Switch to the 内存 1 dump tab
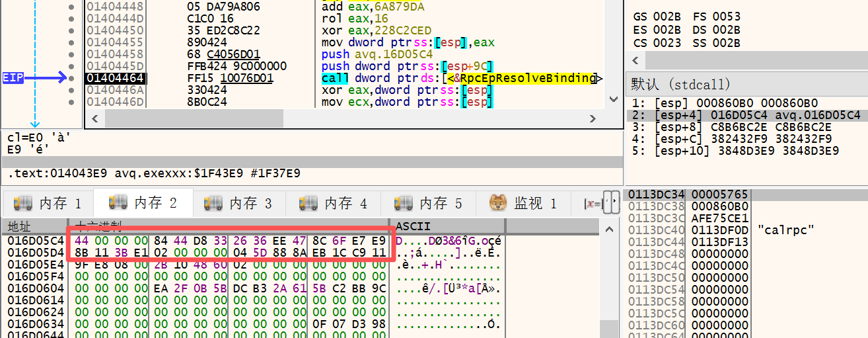868x338 pixels. pos(47,203)
